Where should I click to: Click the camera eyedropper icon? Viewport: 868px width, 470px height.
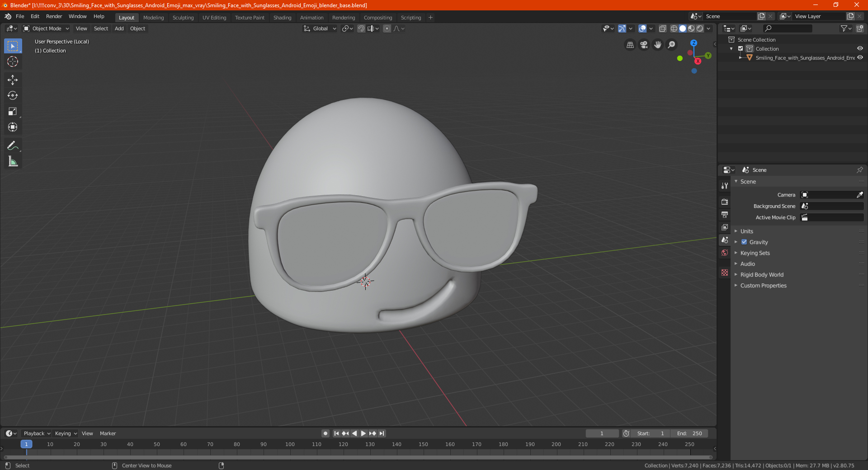[859, 195]
